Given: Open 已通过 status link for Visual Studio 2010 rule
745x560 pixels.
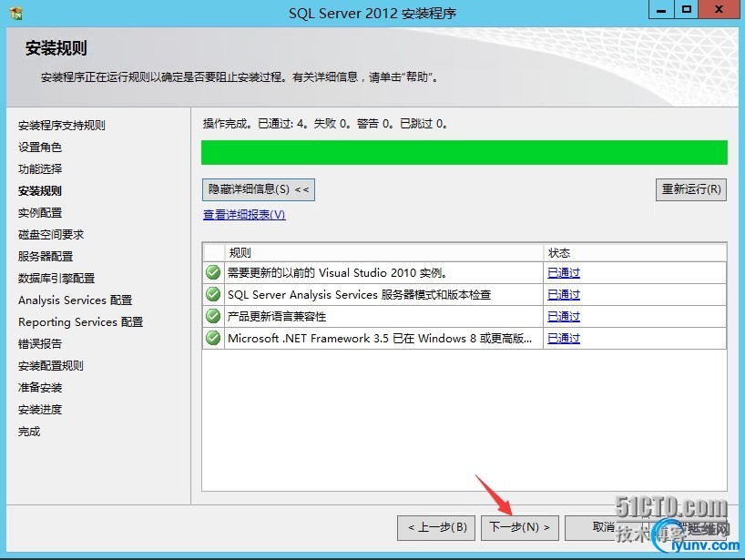Looking at the screenshot, I should coord(564,272).
